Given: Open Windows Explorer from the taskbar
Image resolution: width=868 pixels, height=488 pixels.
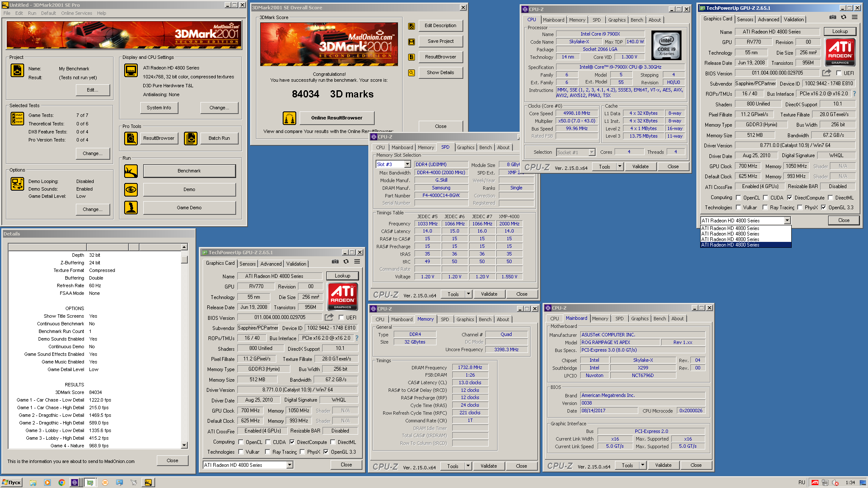Looking at the screenshot, I should pyautogui.click(x=33, y=482).
